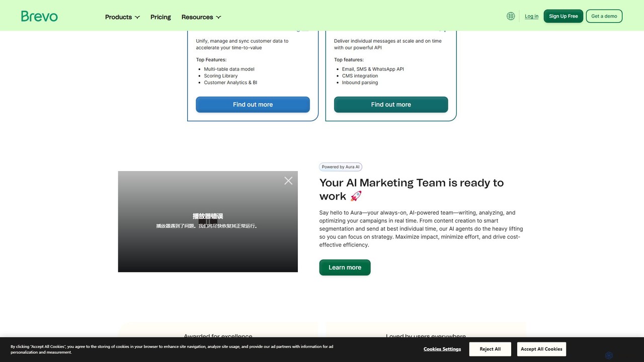
Task: Click the video player error area
Action: tap(208, 222)
